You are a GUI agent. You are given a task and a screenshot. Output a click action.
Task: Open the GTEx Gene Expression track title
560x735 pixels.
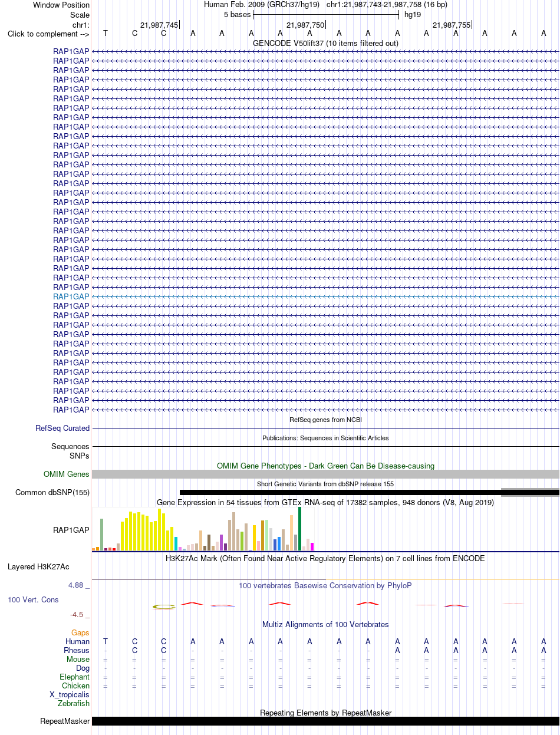(325, 502)
